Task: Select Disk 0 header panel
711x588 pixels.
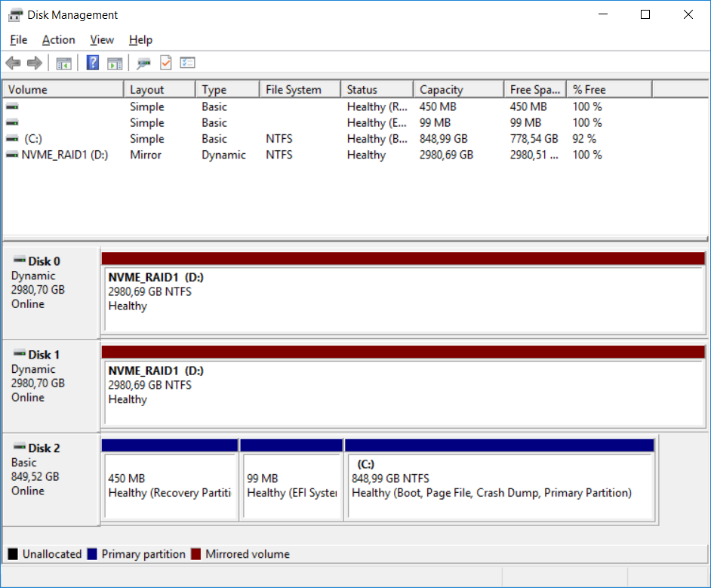Action: [51, 293]
